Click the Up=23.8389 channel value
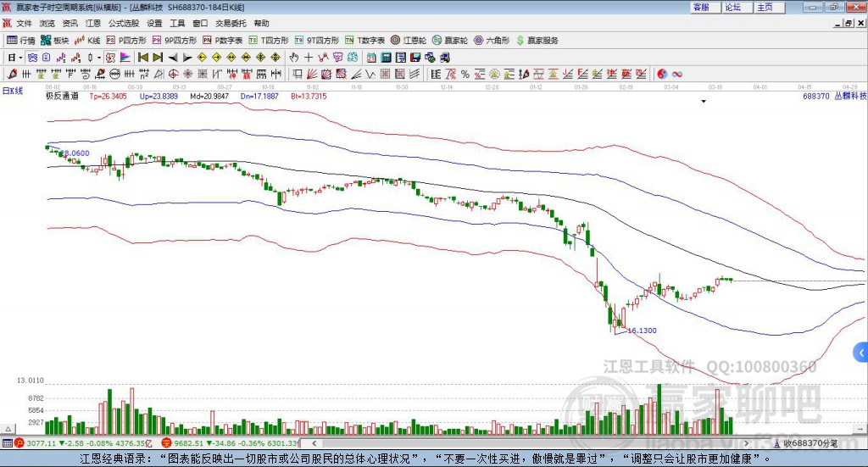The width and height of the screenshot is (868, 467). tap(159, 96)
